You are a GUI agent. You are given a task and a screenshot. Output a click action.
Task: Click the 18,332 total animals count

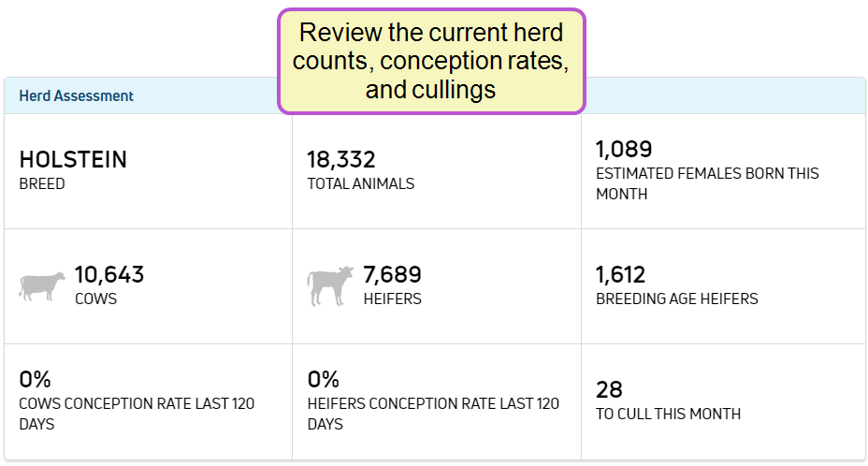coord(341,160)
